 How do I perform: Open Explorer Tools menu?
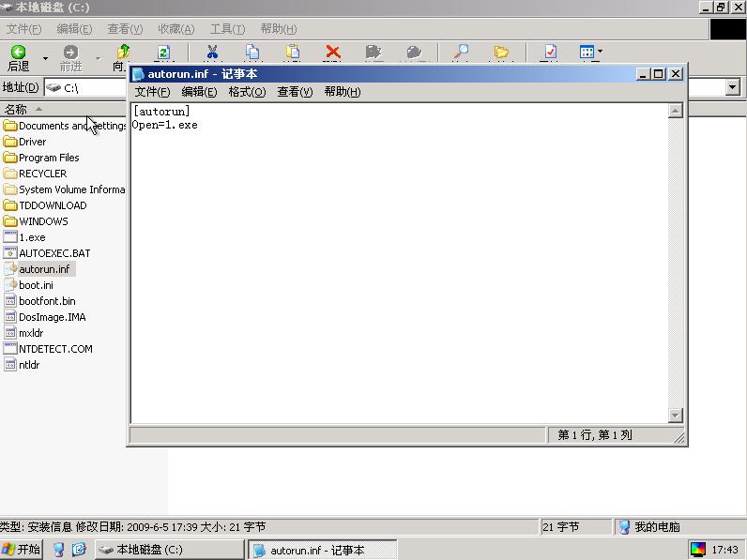coord(228,29)
